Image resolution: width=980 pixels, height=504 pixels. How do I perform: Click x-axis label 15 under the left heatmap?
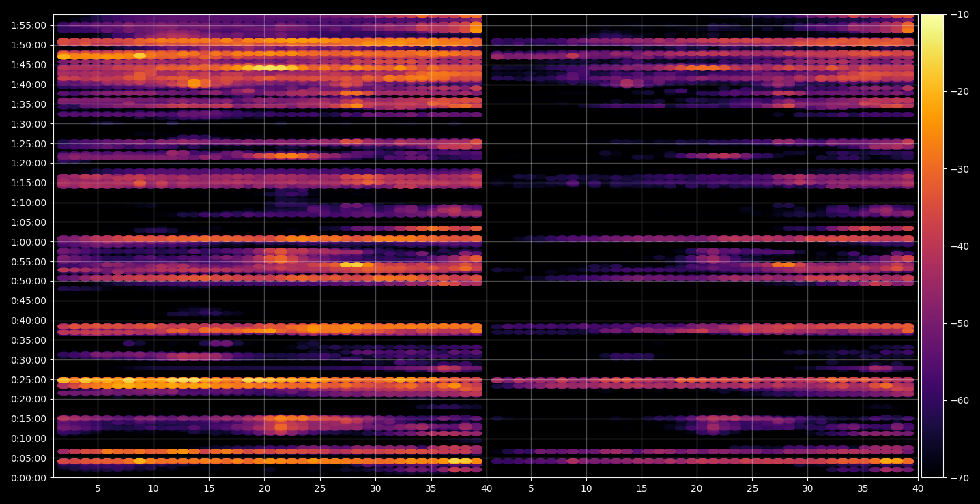(x=209, y=489)
